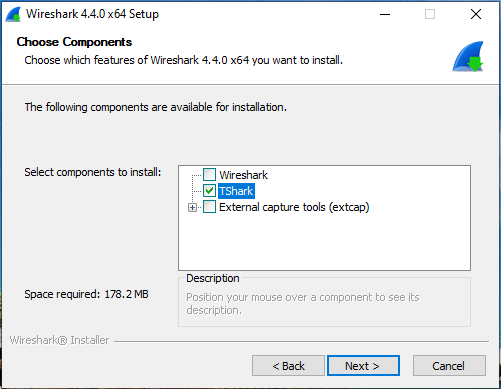Uncheck the TShark component checkbox

209,191
